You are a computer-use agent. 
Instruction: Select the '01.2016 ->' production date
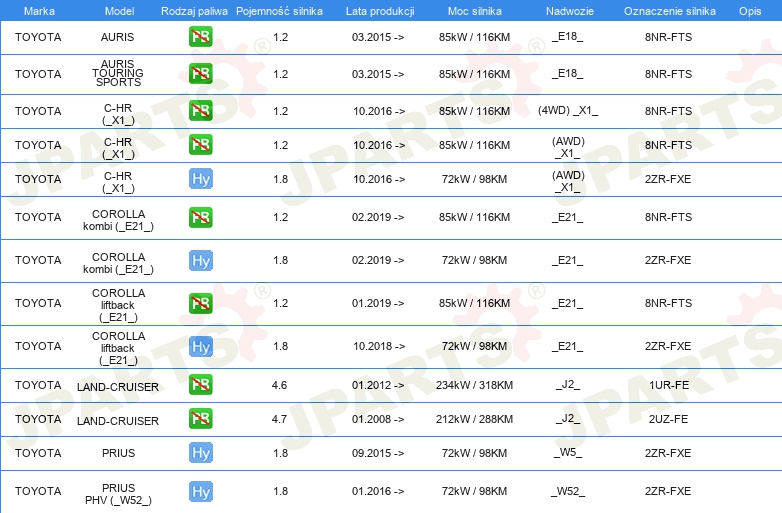[378, 491]
